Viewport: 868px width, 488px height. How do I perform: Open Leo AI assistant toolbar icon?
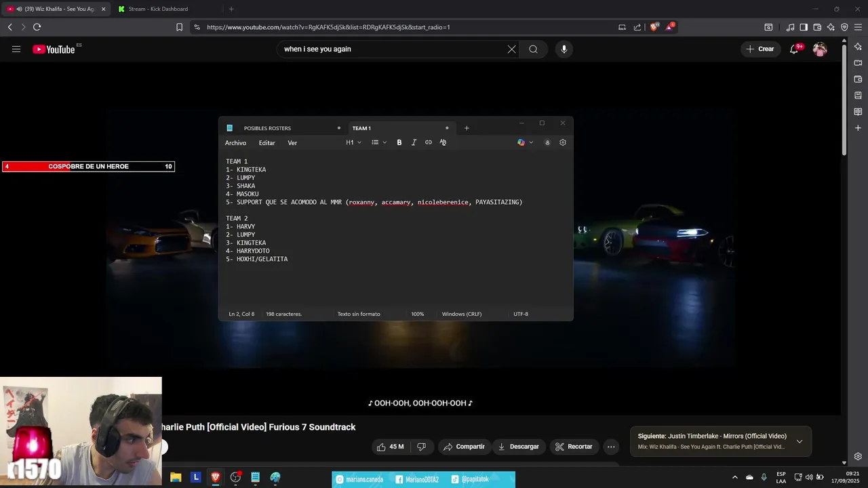tap(831, 27)
